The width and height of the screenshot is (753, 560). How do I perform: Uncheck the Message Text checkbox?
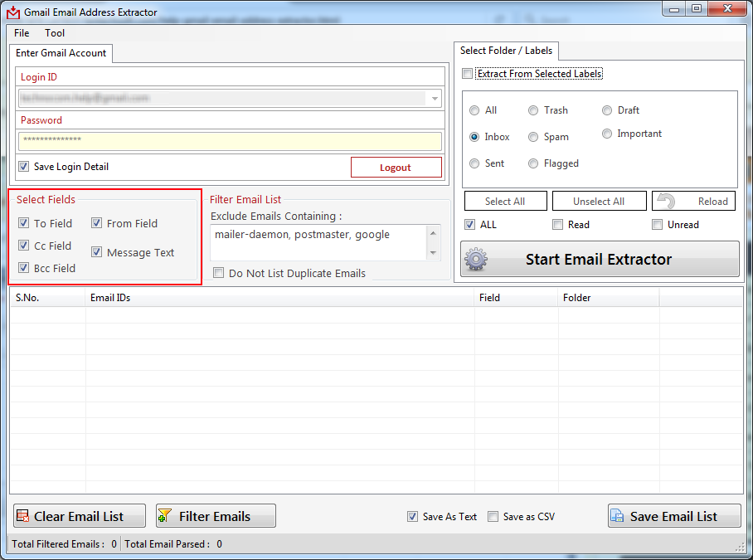[x=96, y=252]
